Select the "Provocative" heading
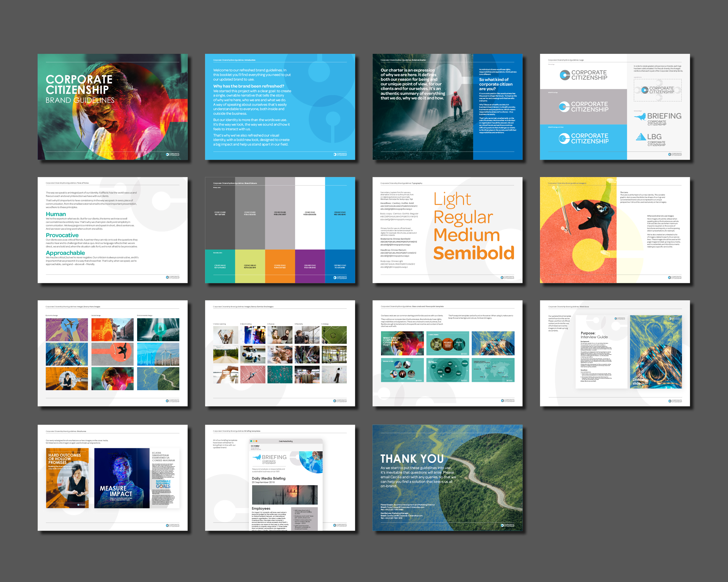 click(62, 235)
